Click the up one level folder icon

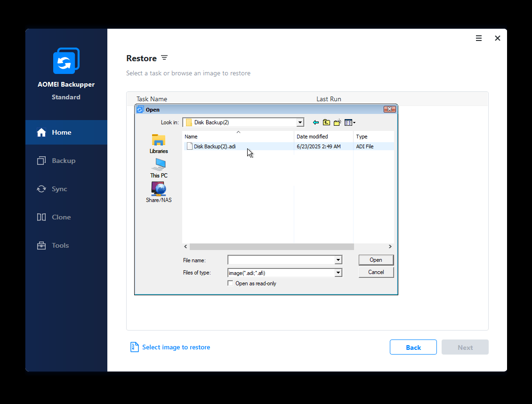click(326, 122)
